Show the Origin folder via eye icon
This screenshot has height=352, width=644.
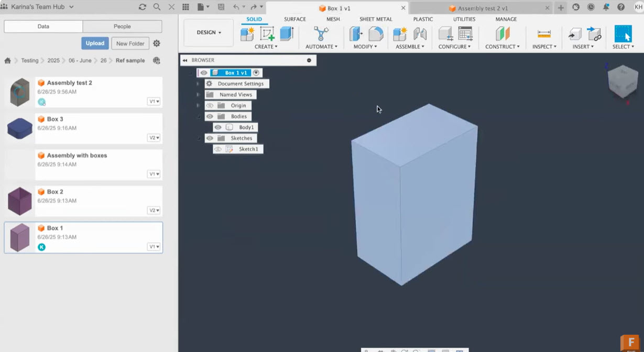210,105
